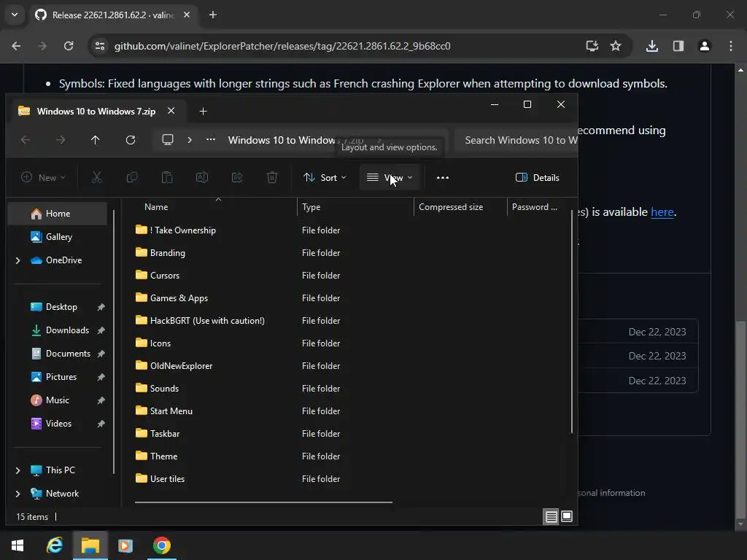747x560 pixels.
Task: Click the Rename icon in Explorer toolbar
Action: click(202, 178)
